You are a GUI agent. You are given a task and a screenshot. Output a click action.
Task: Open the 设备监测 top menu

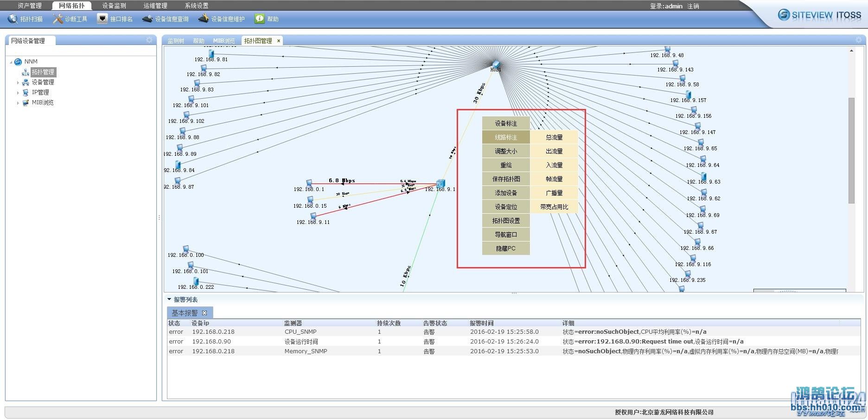pos(114,6)
